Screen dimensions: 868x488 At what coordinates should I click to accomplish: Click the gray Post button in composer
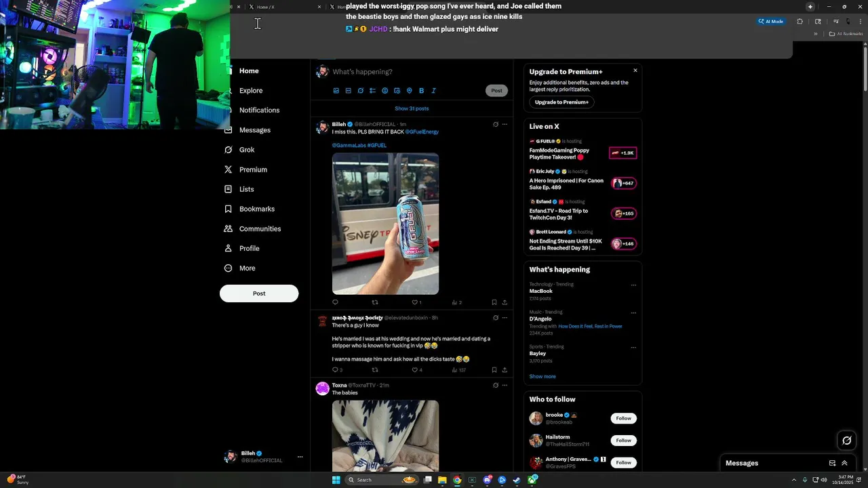pos(497,91)
